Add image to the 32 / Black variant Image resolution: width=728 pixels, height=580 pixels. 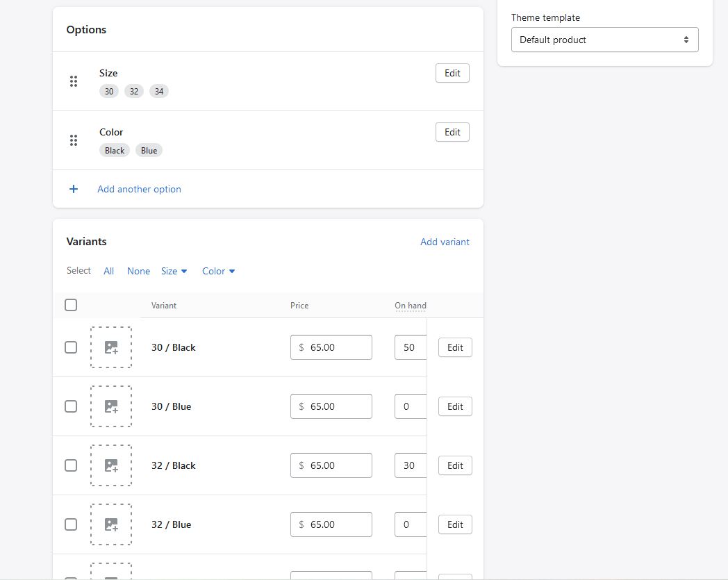pyautogui.click(x=111, y=465)
